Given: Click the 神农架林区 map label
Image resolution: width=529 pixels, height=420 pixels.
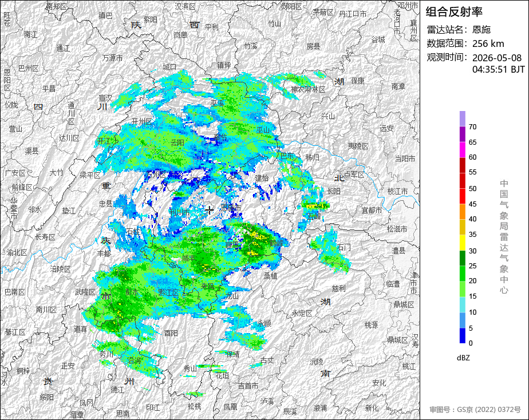Looking at the screenshot, I should (308, 90).
